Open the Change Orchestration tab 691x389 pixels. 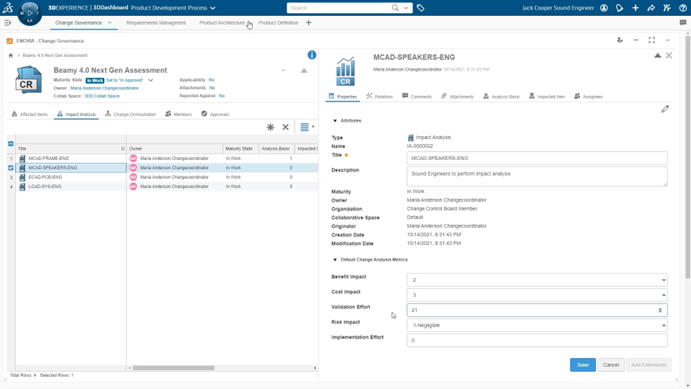click(130, 114)
